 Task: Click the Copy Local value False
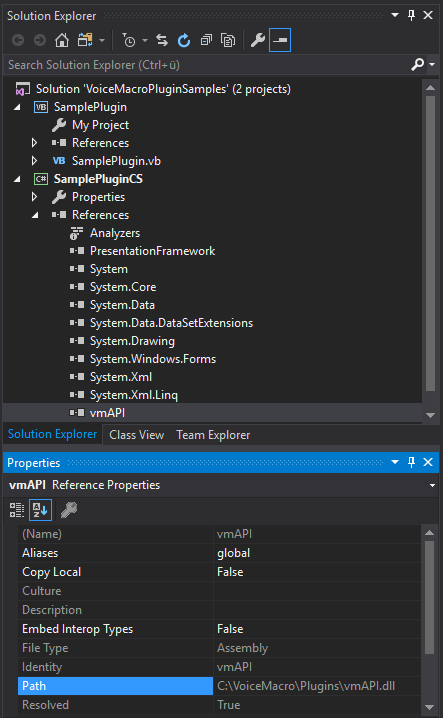(230, 572)
